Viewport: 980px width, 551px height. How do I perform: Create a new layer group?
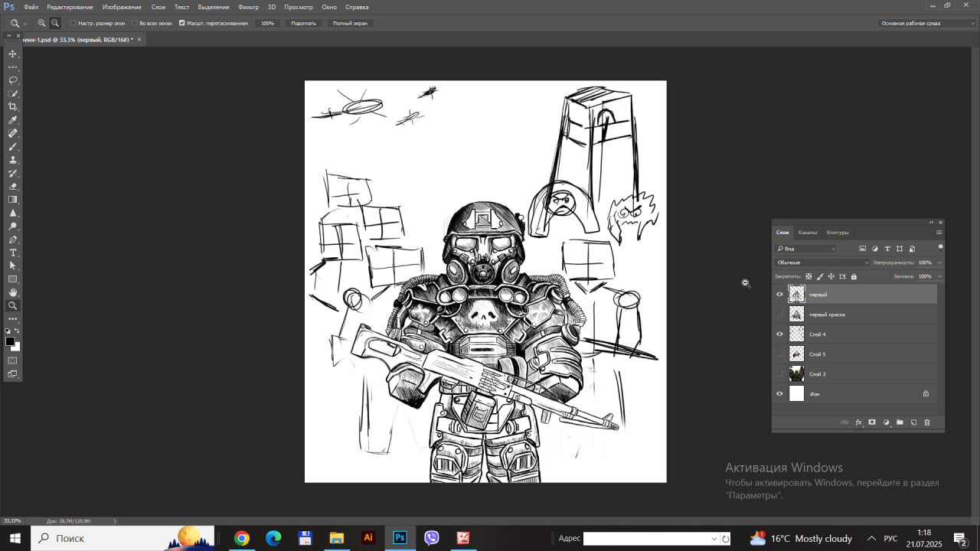(900, 422)
